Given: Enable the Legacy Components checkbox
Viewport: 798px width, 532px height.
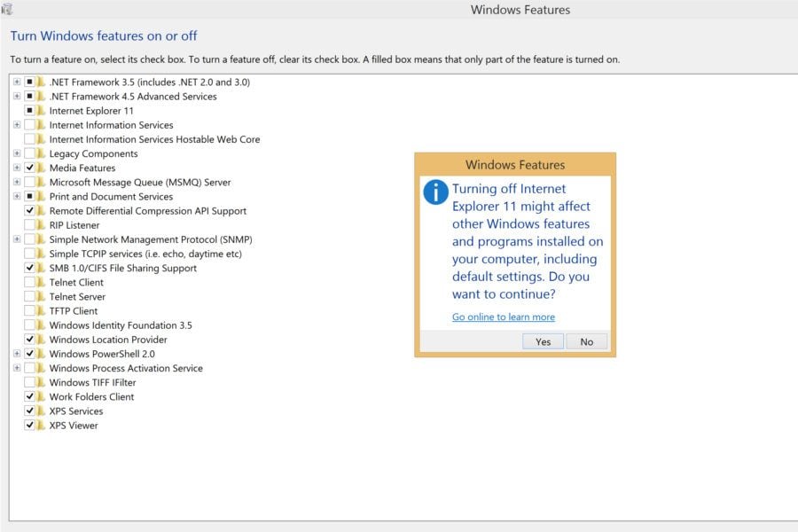Looking at the screenshot, I should (x=29, y=153).
